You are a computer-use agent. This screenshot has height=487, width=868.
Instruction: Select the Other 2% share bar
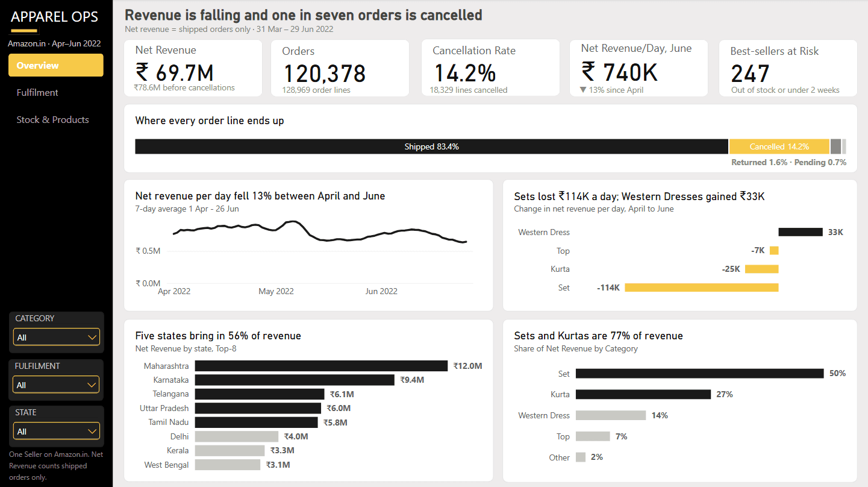tap(581, 457)
